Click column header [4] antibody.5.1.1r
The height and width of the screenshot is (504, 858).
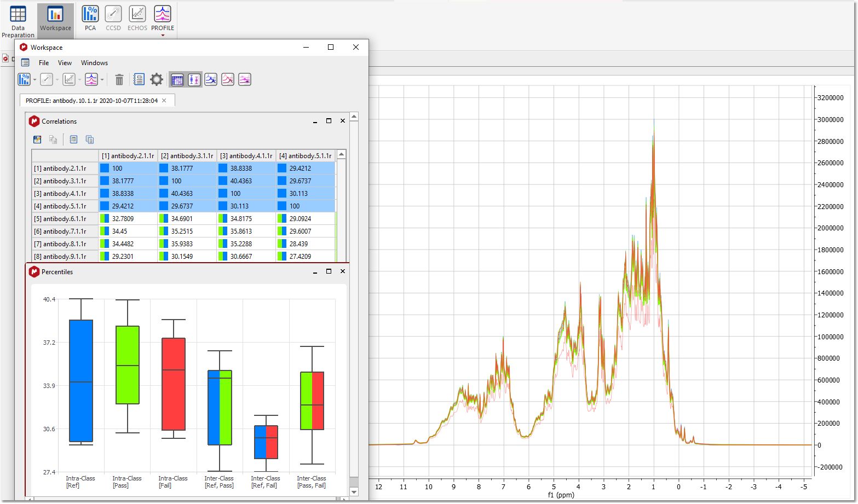pyautogui.click(x=306, y=156)
